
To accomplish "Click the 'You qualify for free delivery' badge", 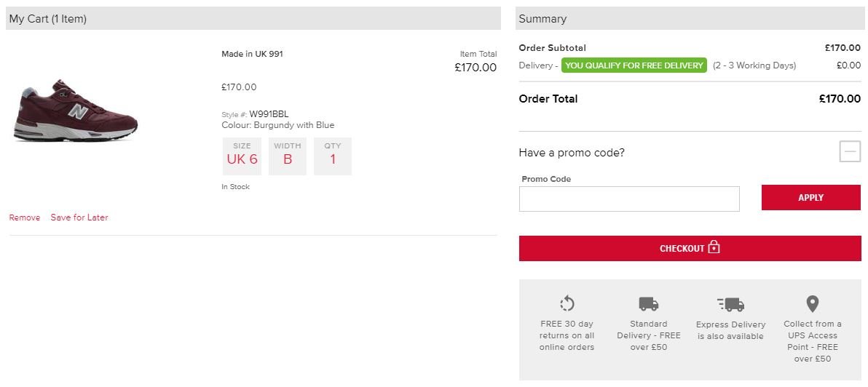I will 634,65.
